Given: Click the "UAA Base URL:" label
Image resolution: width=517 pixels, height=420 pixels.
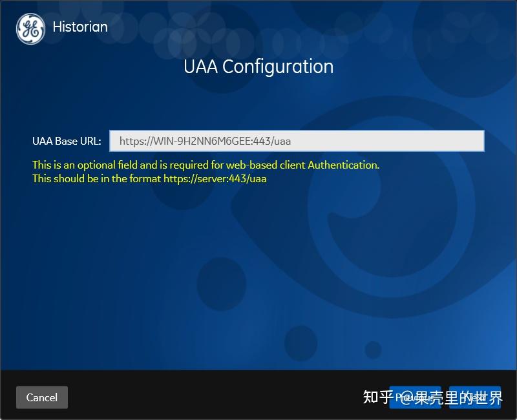Looking at the screenshot, I should [x=67, y=141].
